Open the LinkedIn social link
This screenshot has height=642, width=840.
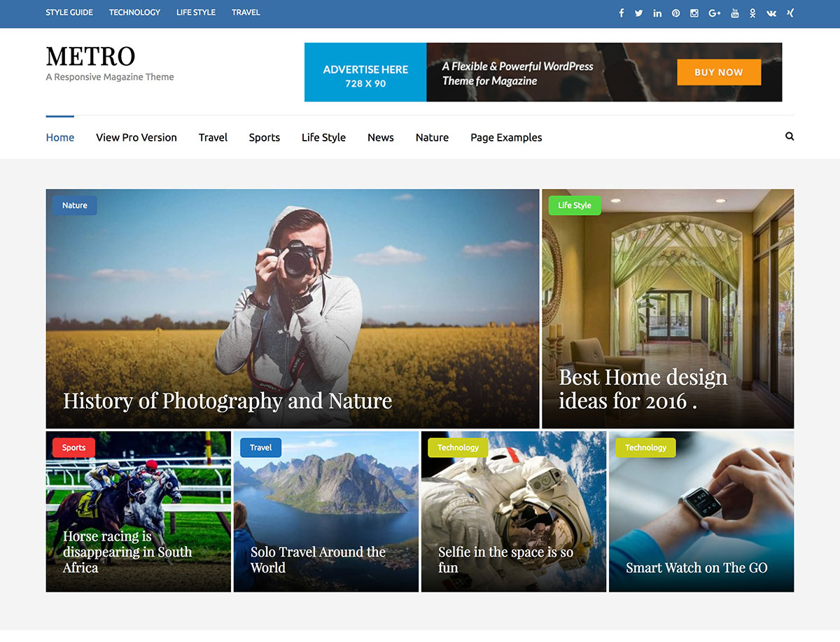(657, 13)
